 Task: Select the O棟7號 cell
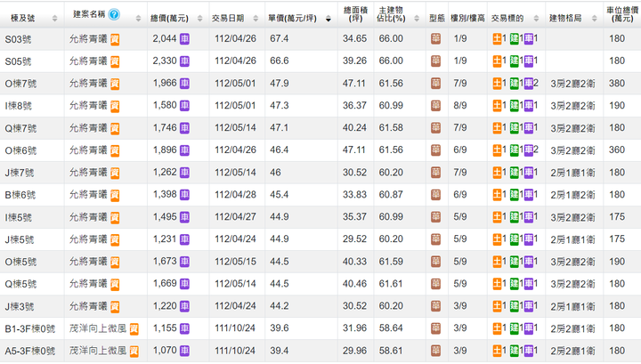(x=20, y=85)
